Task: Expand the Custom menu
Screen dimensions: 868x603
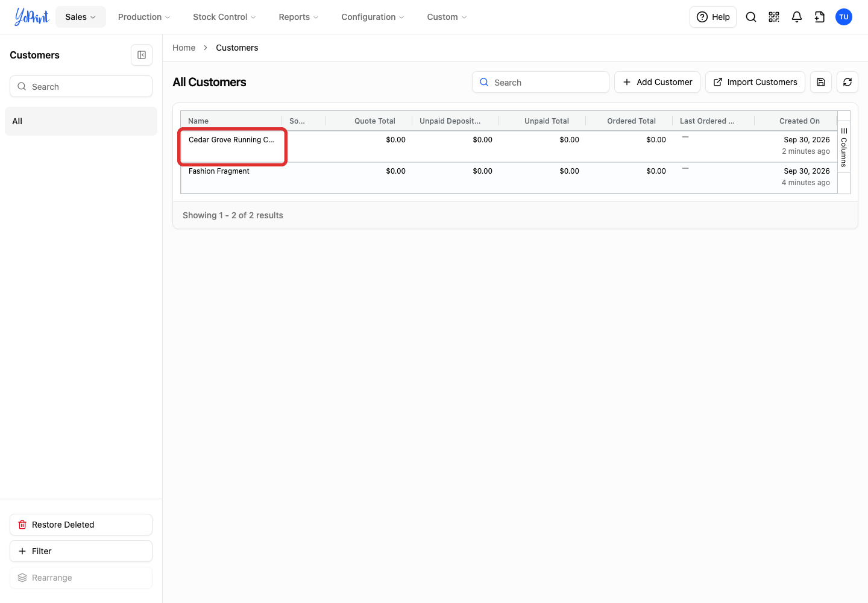Action: coord(447,17)
